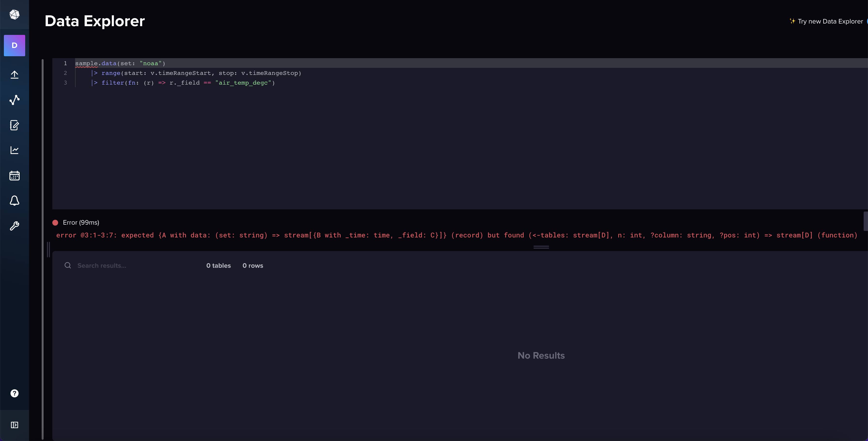Enable the new Data Explorer toggle

pos(866,21)
